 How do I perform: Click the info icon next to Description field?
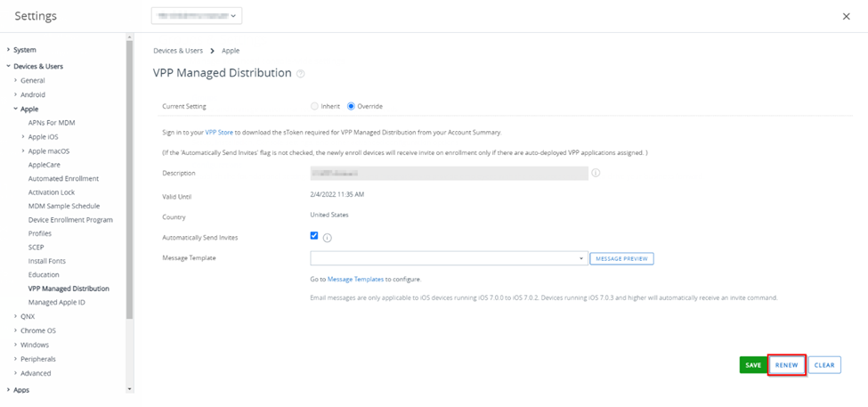[596, 173]
